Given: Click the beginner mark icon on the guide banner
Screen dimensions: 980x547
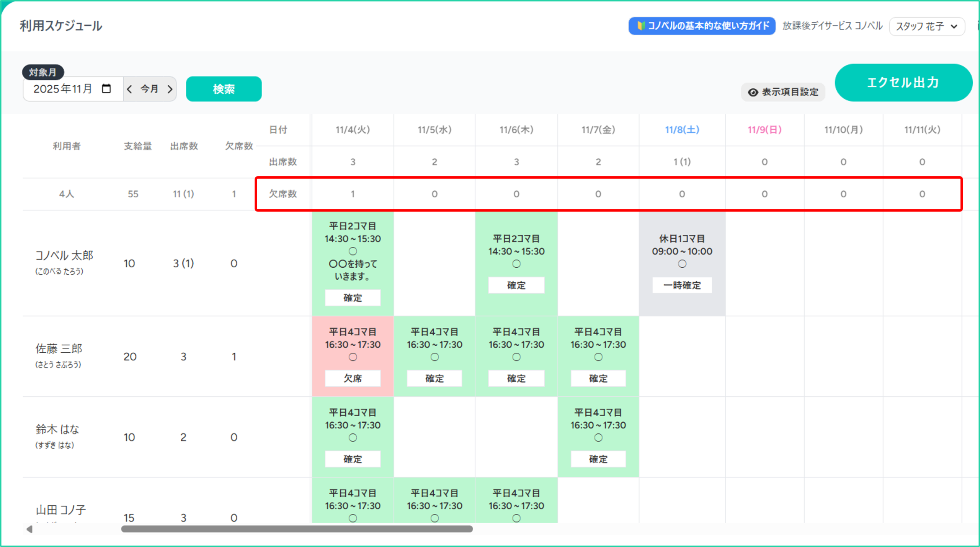Looking at the screenshot, I should (x=641, y=26).
